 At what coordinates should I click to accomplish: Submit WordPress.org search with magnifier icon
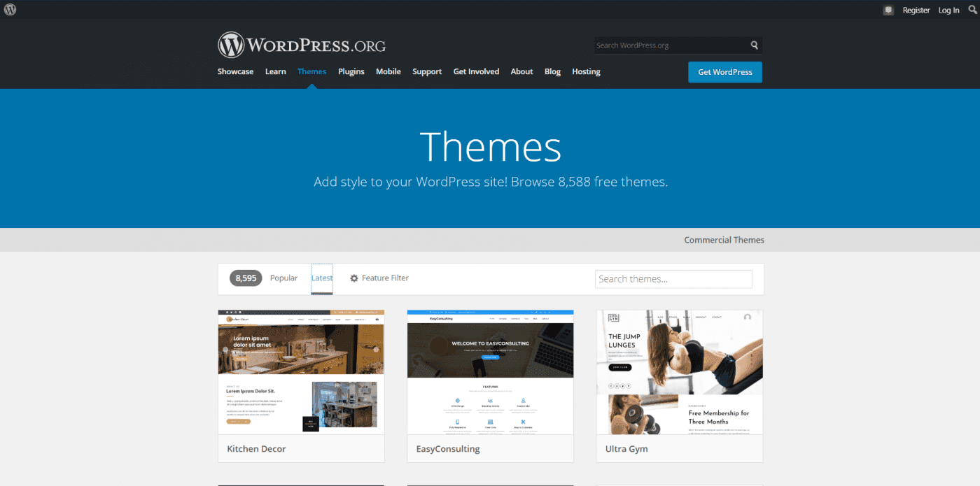[x=754, y=45]
